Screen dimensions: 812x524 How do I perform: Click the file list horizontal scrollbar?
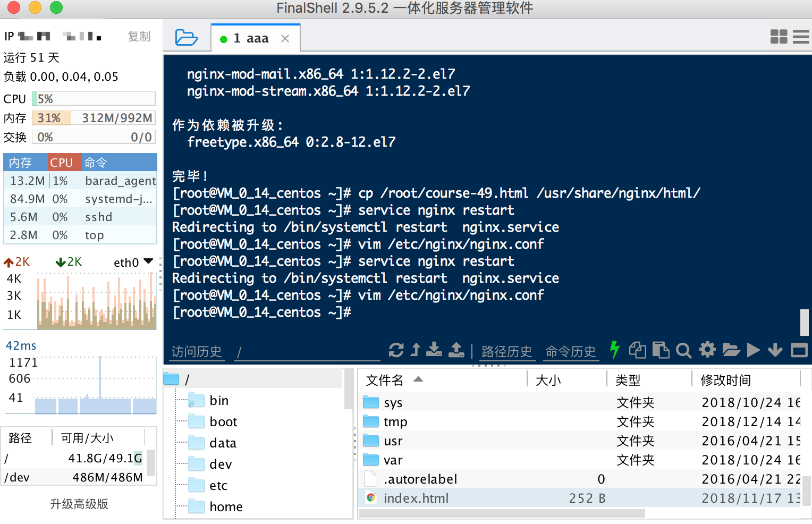point(502,513)
